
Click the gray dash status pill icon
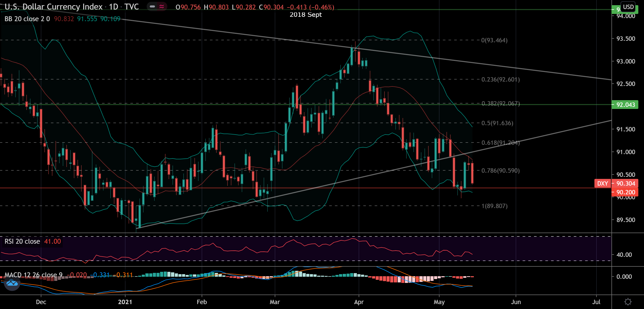[x=152, y=7]
